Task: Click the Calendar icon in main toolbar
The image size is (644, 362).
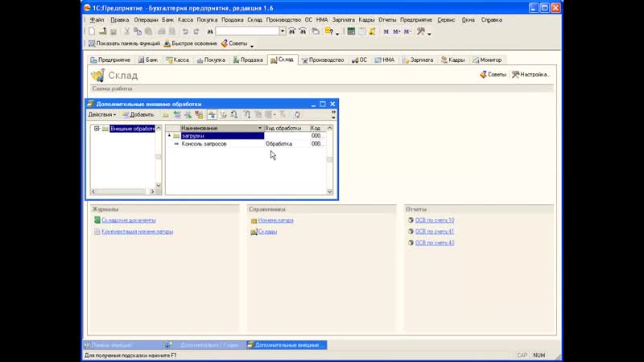Action: click(361, 31)
